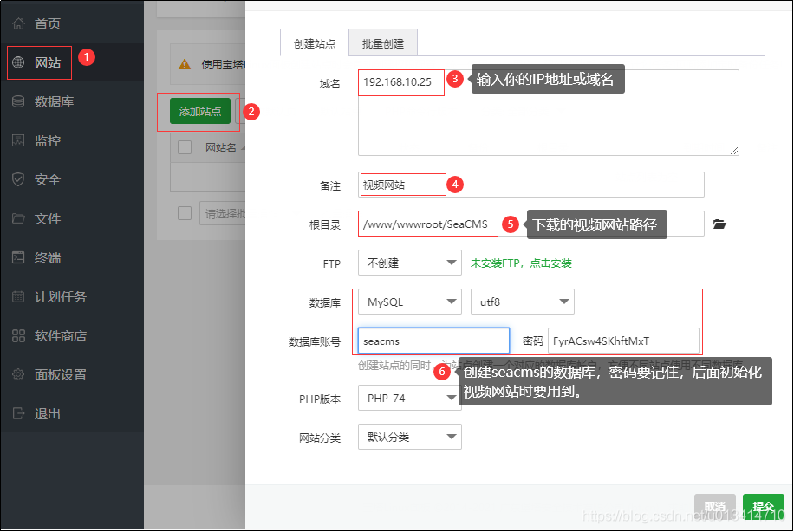Open the utf8 charset dropdown
The height and width of the screenshot is (532, 794).
click(x=522, y=302)
